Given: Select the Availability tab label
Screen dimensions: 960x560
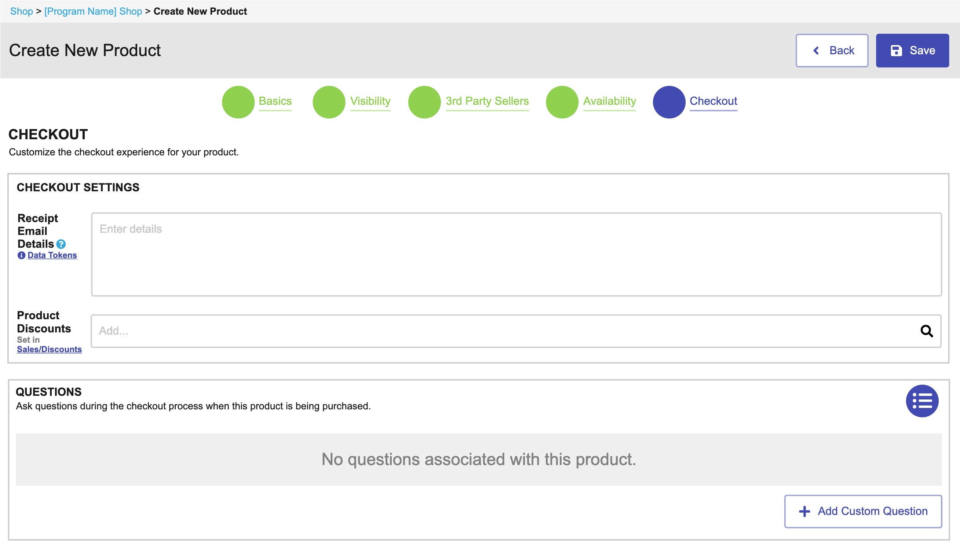Looking at the screenshot, I should point(610,101).
